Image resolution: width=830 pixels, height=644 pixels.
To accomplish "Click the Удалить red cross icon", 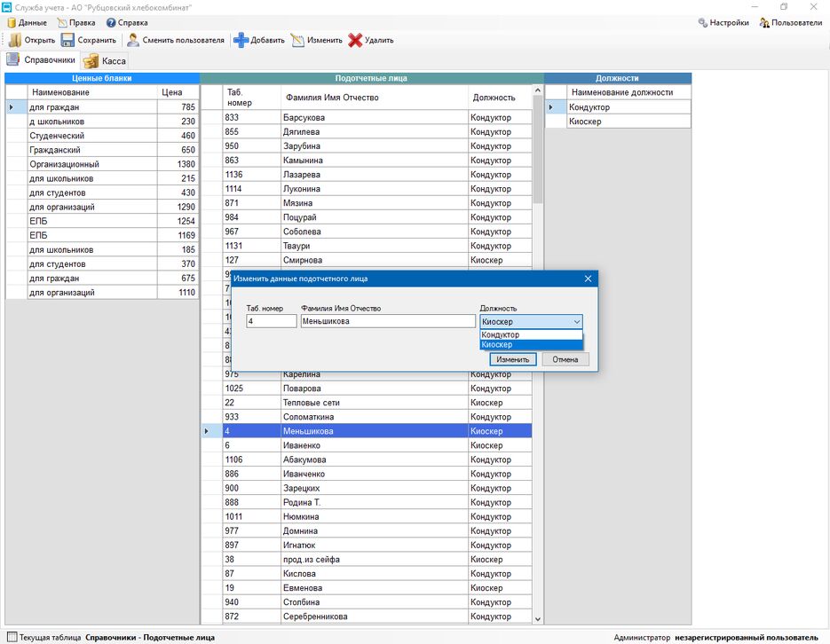I will (355, 40).
